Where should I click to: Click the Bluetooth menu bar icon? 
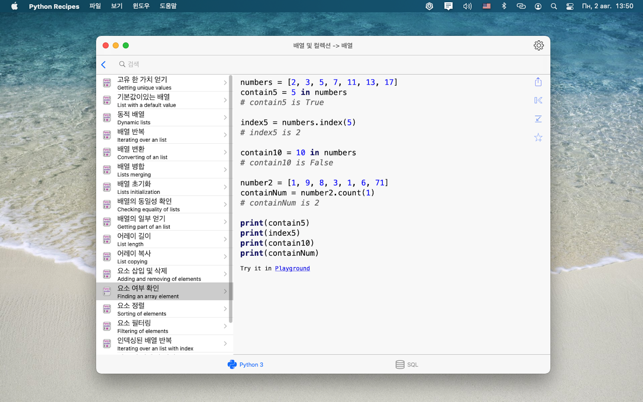(504, 6)
